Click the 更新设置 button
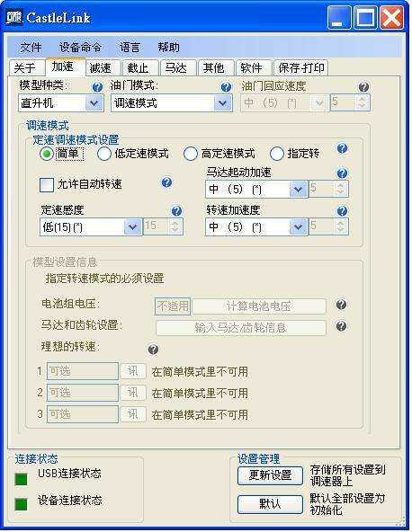Image resolution: width=412 pixels, height=532 pixels. tap(270, 475)
